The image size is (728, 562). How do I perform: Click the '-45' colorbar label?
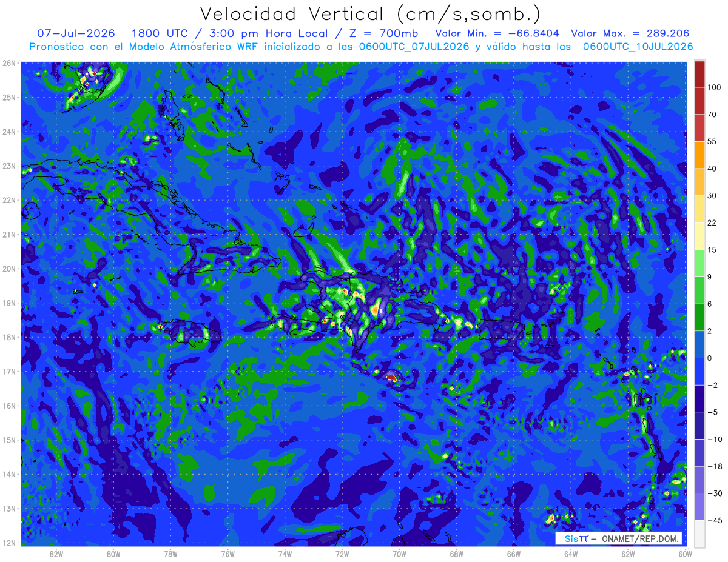[x=715, y=520]
